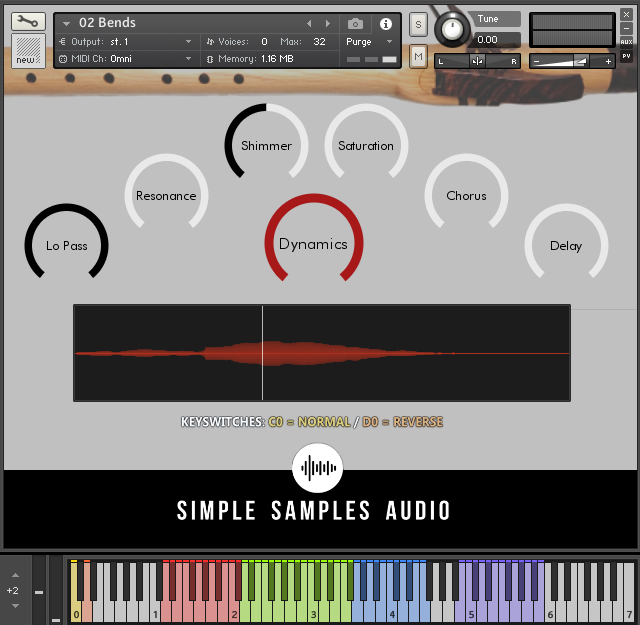Click the Chorus knob
640x625 pixels.
[466, 192]
